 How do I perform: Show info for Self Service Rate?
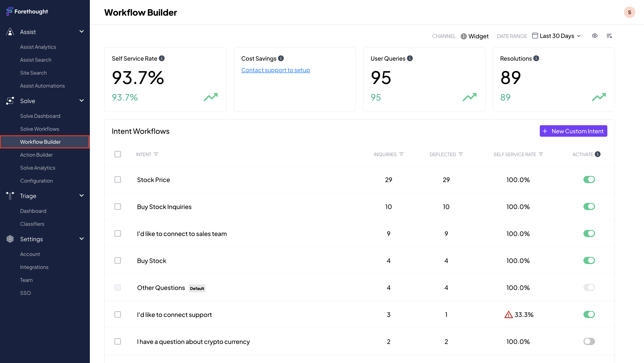point(162,58)
